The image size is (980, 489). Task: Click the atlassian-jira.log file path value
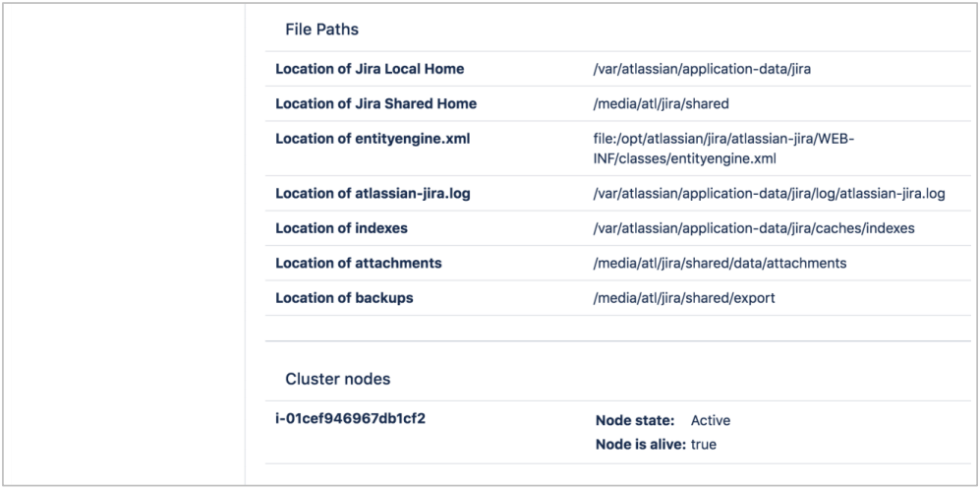(x=769, y=194)
